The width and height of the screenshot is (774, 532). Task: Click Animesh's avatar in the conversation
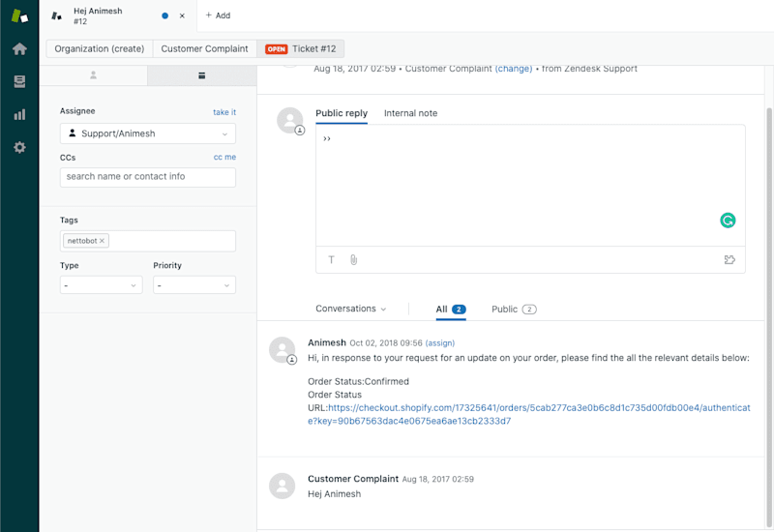283,350
